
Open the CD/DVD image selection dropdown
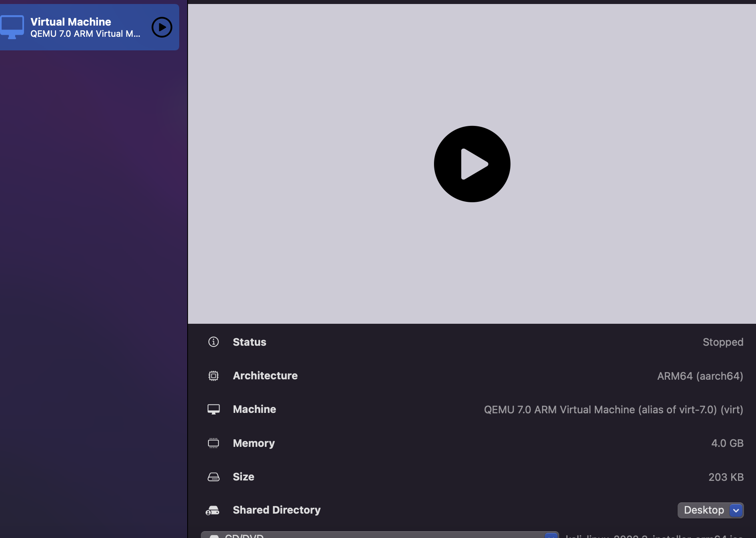tap(551, 536)
